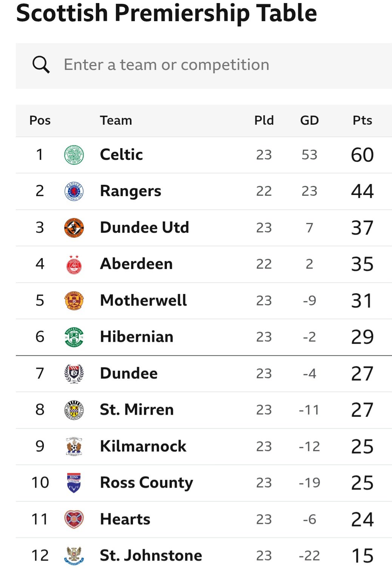Open the St. Johnstone team link
Image resolution: width=392 pixels, height=576 pixels.
click(x=151, y=556)
